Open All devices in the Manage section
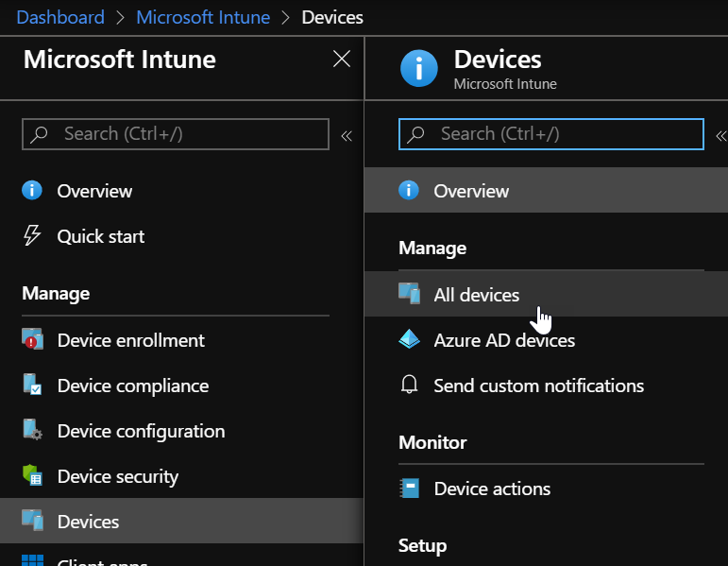The width and height of the screenshot is (728, 566). pyautogui.click(x=476, y=295)
